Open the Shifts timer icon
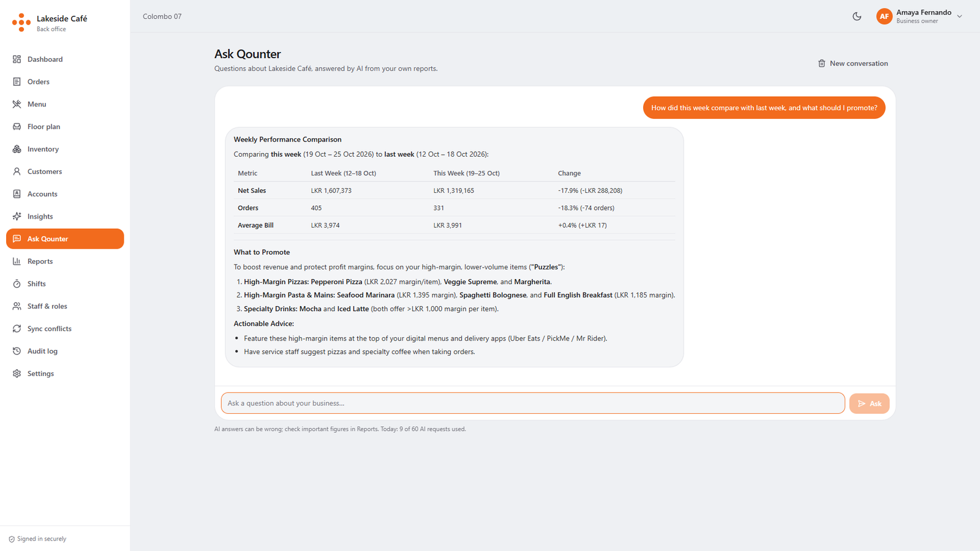This screenshot has width=980, height=551. tap(17, 284)
